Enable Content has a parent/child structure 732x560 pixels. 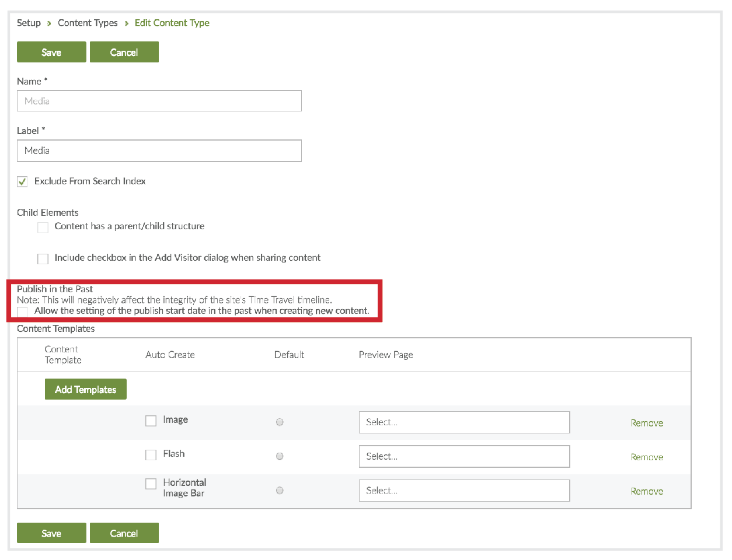(43, 227)
